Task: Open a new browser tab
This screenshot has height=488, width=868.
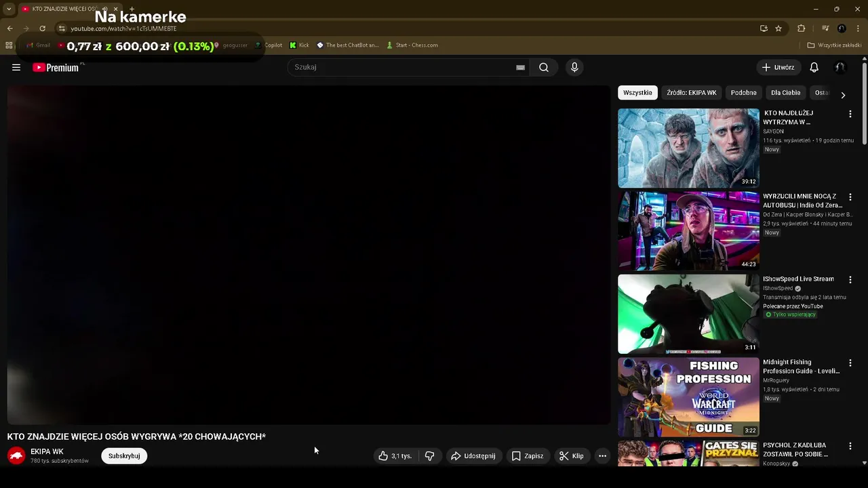Action: pyautogui.click(x=132, y=9)
